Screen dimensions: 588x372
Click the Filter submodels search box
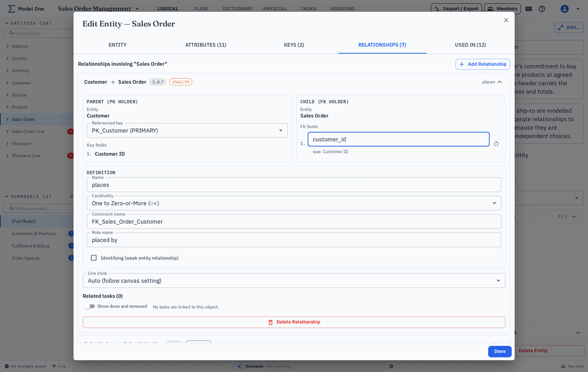pyautogui.click(x=37, y=209)
